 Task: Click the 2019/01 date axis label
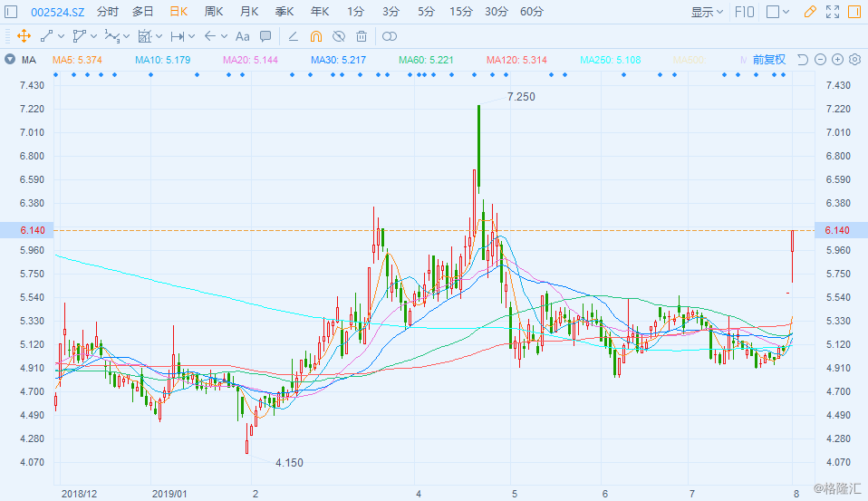(169, 493)
